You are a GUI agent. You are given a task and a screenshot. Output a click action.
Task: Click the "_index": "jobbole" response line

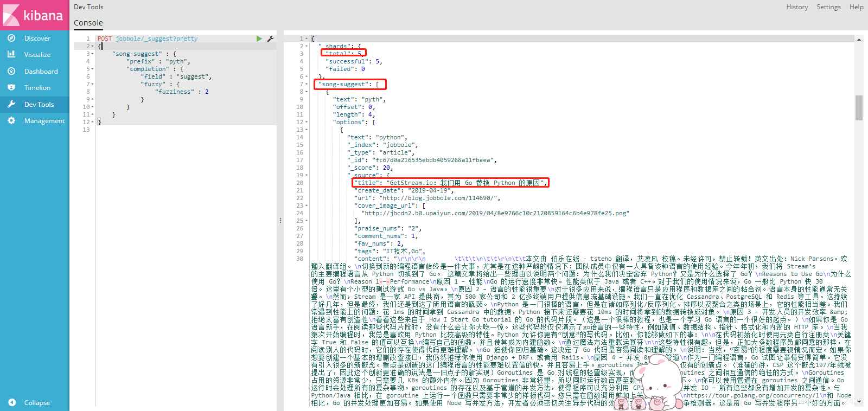coord(382,145)
